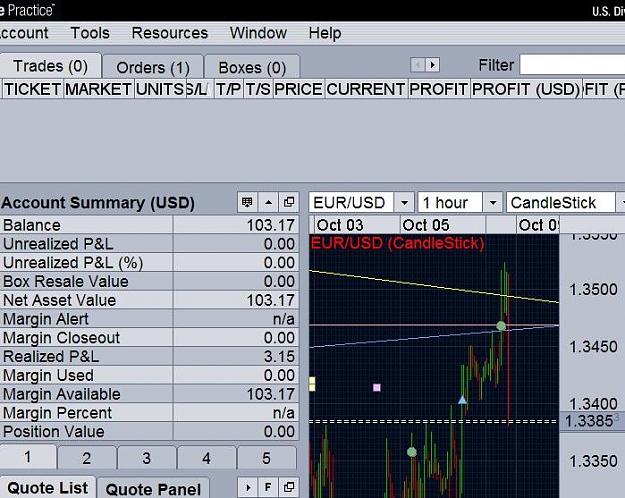Screen dimensions: 625x498
Task: Sort by MARKET column header
Action: 98,89
